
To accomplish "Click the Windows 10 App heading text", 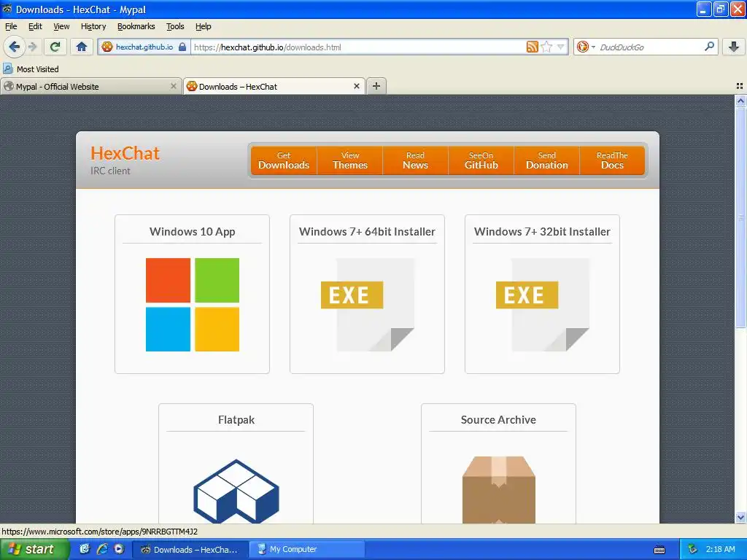I will click(x=193, y=231).
